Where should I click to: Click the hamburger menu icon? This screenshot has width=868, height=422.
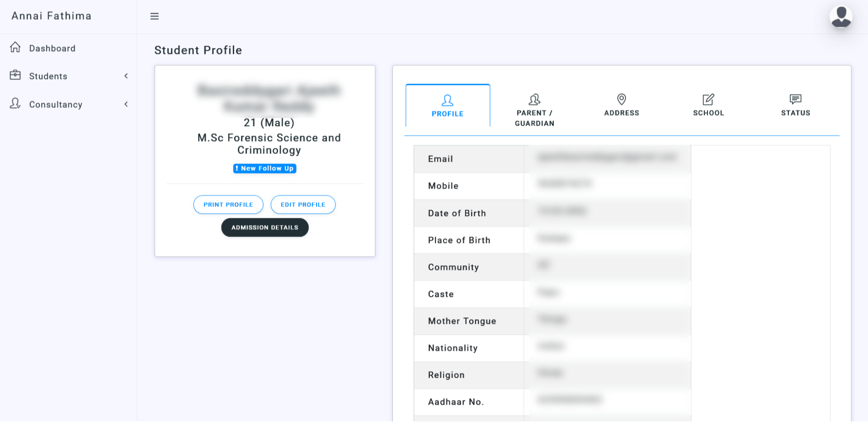(x=154, y=16)
